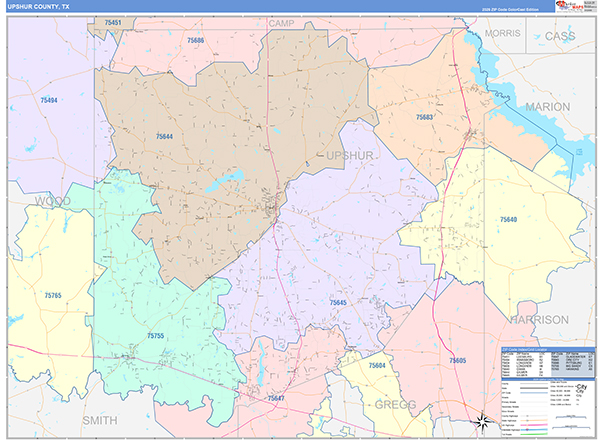Select the 75686 ZIP code label
Viewport: 600px width, 440px height.
196,40
